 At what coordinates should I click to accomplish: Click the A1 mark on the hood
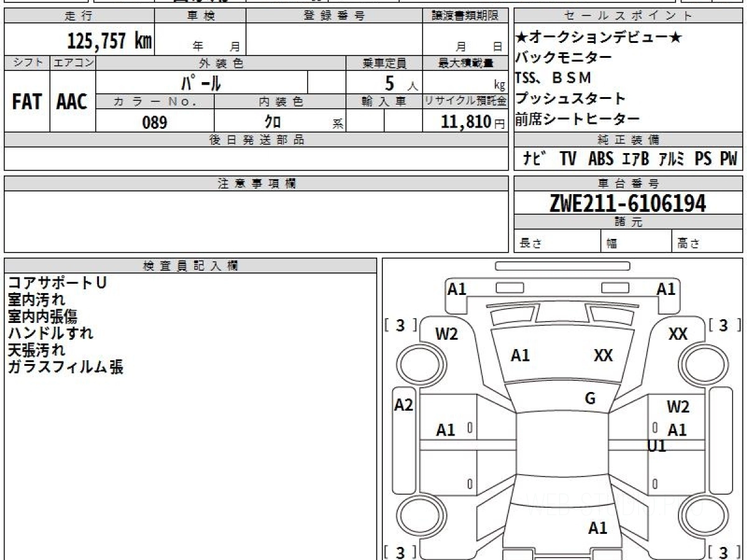pyautogui.click(x=520, y=355)
